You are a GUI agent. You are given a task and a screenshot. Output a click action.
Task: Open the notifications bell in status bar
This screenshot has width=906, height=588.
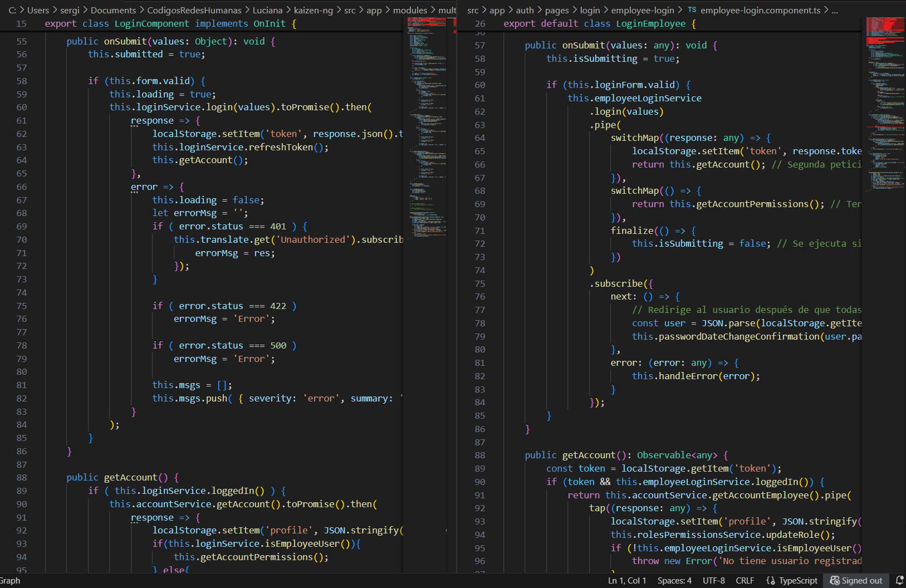tap(899, 580)
